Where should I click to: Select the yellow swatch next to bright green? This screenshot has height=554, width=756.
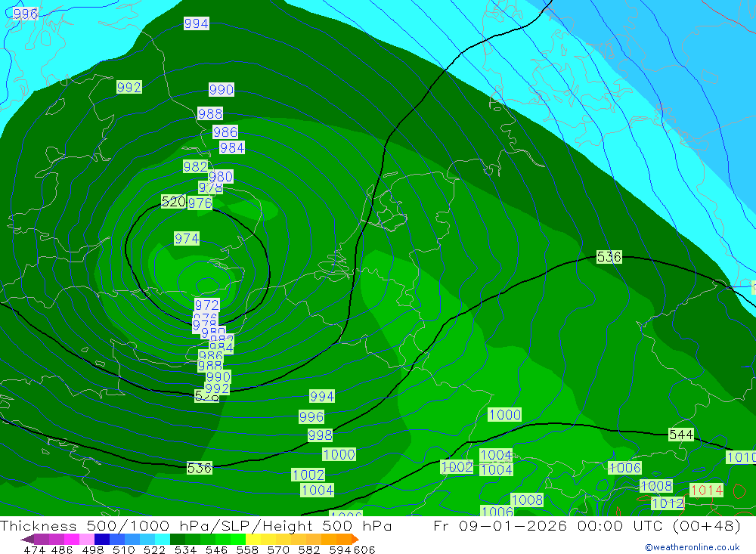(253, 539)
